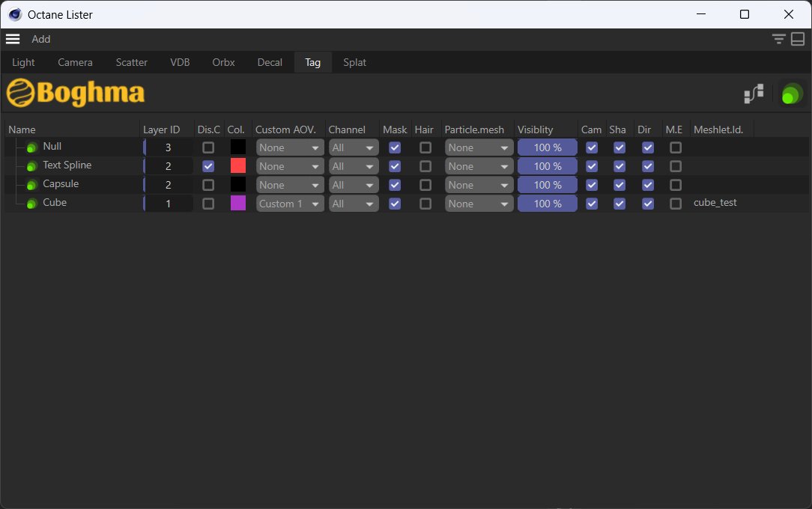Viewport: 812px width, 509px height.
Task: Open Channel dropdown for Cube
Action: pos(354,204)
